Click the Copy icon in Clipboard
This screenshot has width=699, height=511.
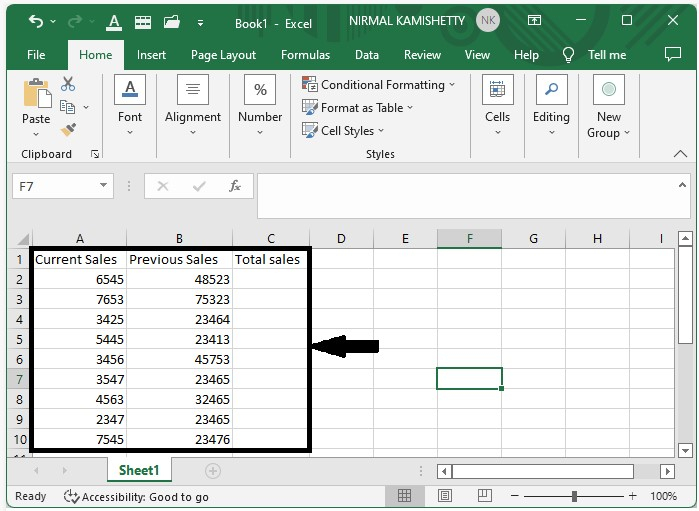pyautogui.click(x=67, y=107)
